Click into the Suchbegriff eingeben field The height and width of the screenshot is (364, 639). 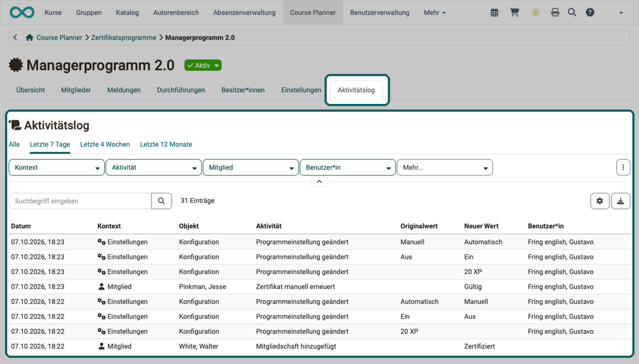80,201
